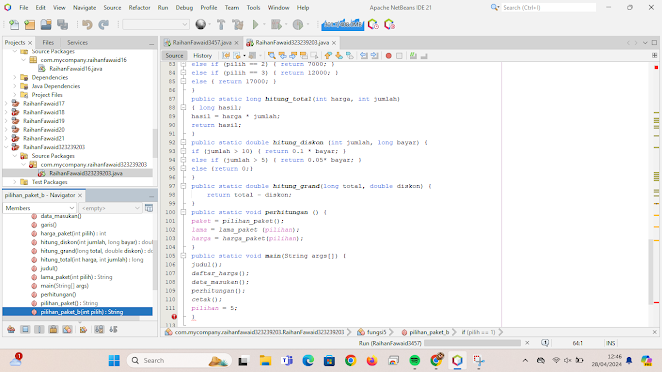
Task: Click the IDE Search (Ctrl+I) field
Action: [x=548, y=8]
